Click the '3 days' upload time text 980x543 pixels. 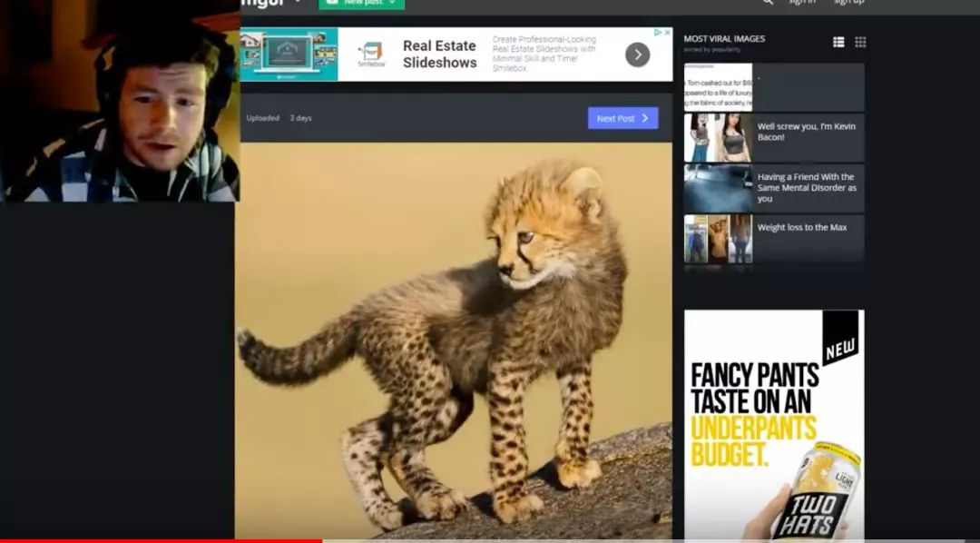click(300, 118)
